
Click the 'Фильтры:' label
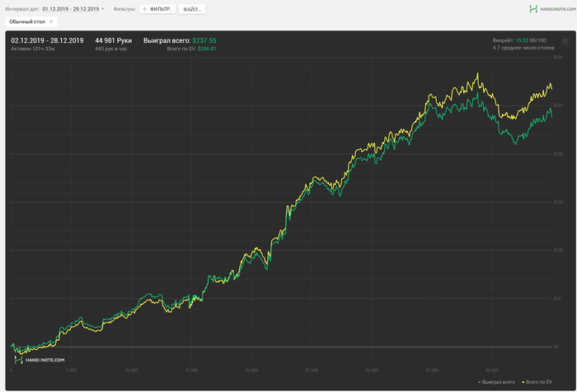click(x=124, y=9)
